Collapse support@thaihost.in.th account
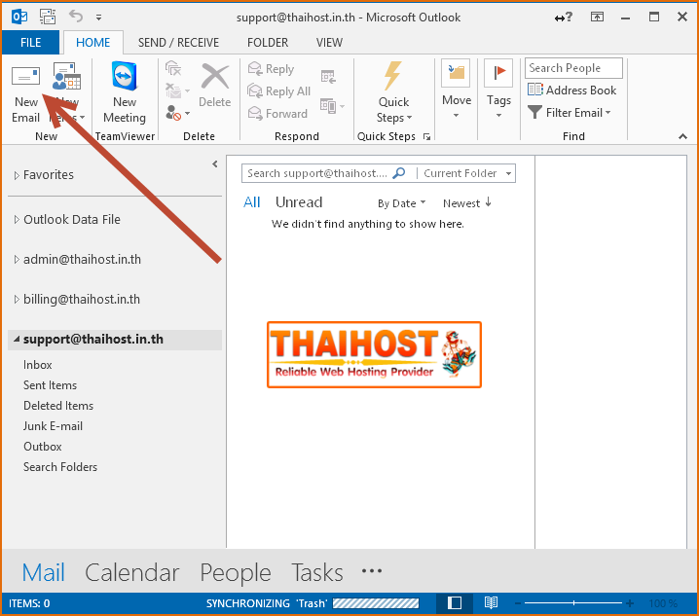The height and width of the screenshot is (616, 699). pos(17,340)
